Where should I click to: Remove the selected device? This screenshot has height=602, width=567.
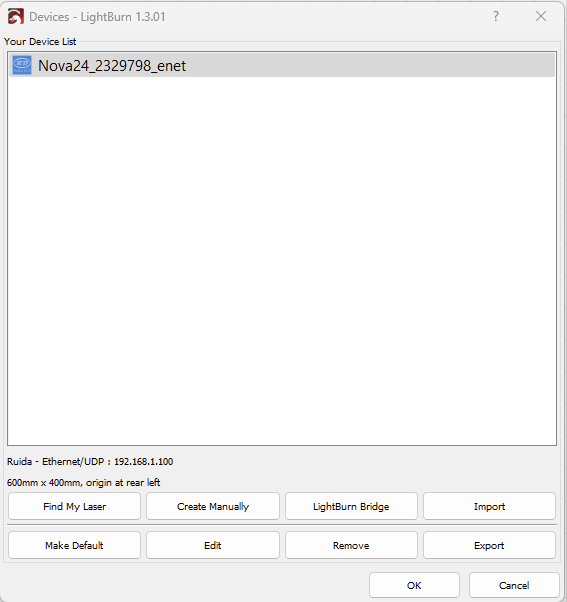(351, 545)
